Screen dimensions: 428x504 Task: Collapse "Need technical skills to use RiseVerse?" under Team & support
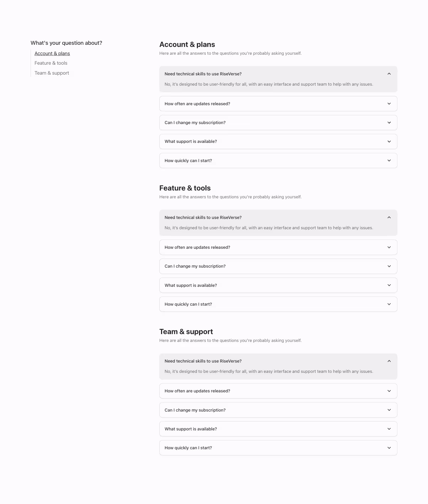tap(278, 361)
